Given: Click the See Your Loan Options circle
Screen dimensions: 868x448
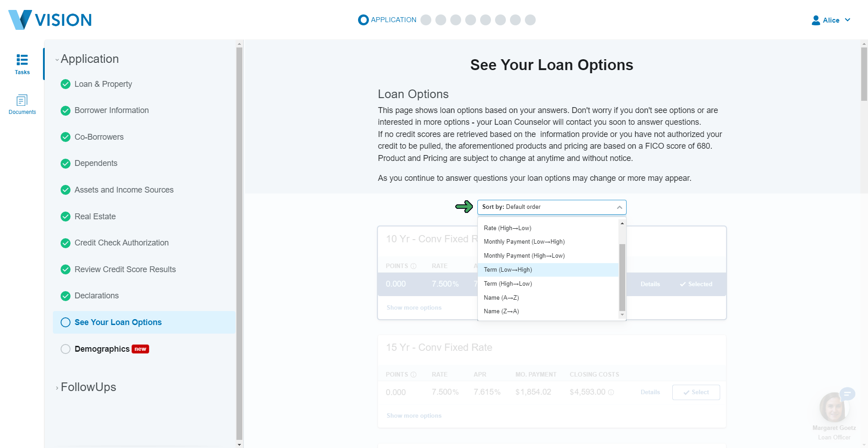Looking at the screenshot, I should tap(66, 322).
